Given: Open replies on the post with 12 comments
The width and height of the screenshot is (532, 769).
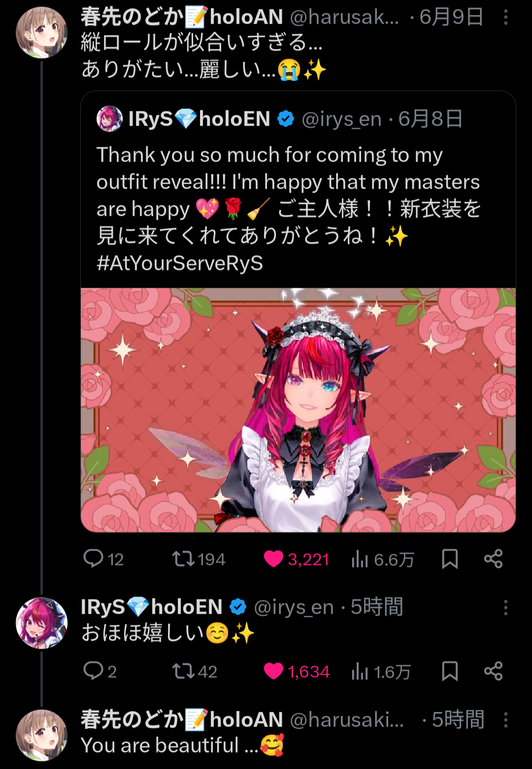Looking at the screenshot, I should click(x=103, y=559).
